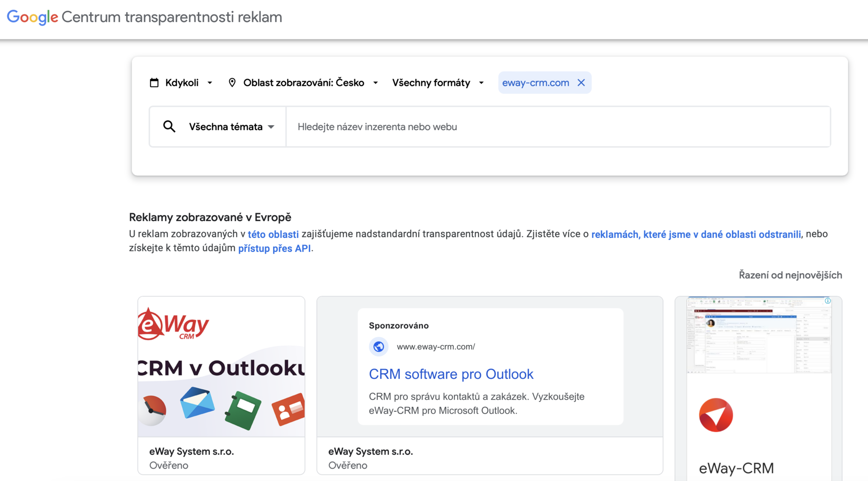
Task: Click the Google logo in header
Action: pyautogui.click(x=33, y=17)
